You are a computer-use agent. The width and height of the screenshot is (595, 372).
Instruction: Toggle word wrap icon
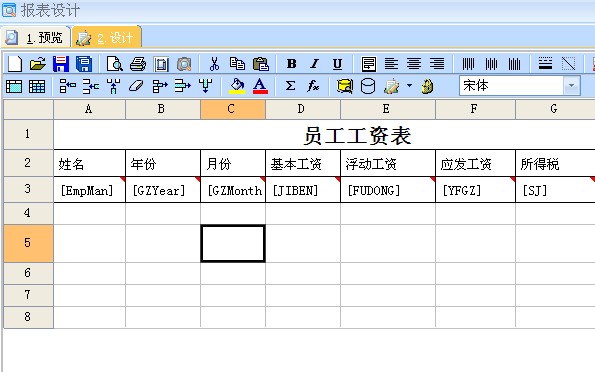coord(368,64)
